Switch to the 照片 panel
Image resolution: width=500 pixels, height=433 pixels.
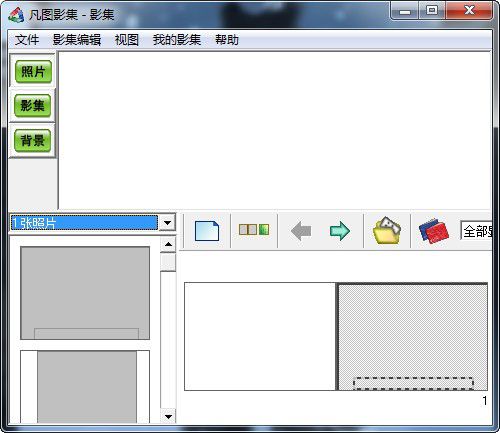point(33,72)
